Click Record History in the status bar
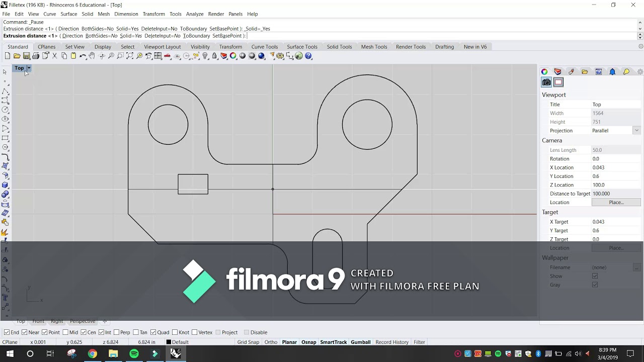This screenshot has width=644, height=362. 392,342
